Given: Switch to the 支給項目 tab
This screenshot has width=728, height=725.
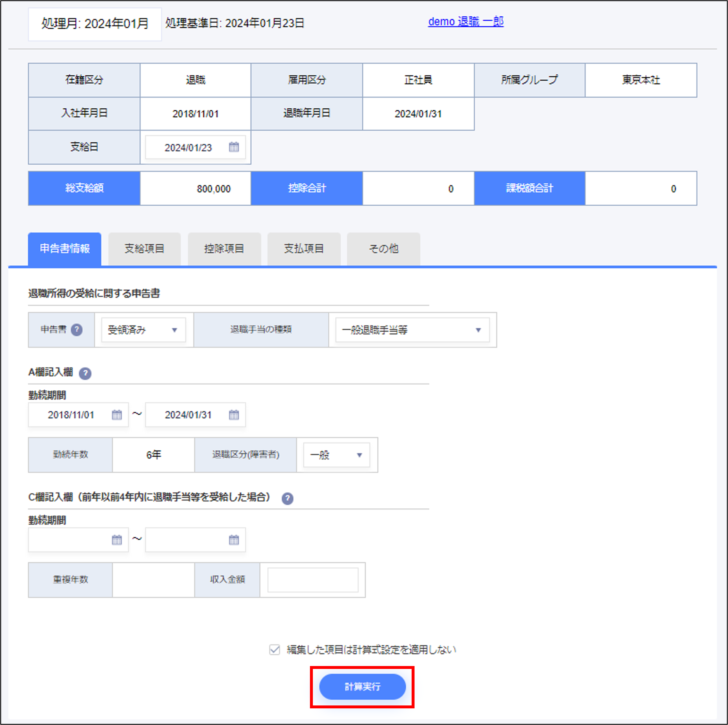Looking at the screenshot, I should [x=144, y=248].
